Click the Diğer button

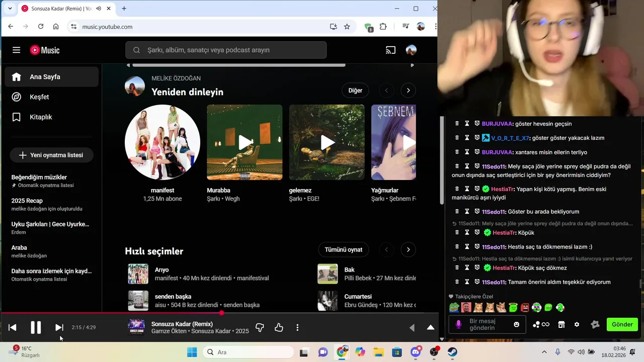[x=355, y=90]
